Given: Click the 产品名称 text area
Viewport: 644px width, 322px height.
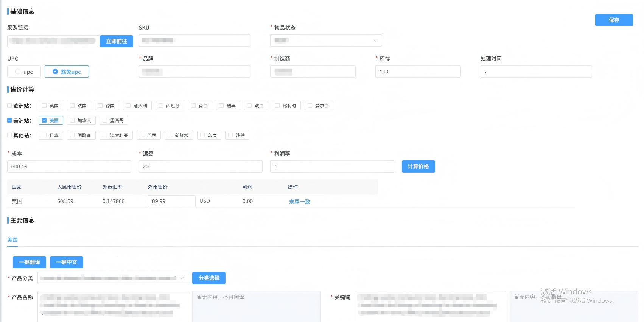Looking at the screenshot, I should point(113,306).
